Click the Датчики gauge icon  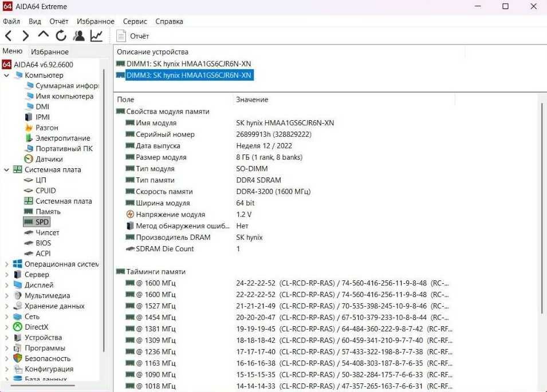click(x=29, y=159)
